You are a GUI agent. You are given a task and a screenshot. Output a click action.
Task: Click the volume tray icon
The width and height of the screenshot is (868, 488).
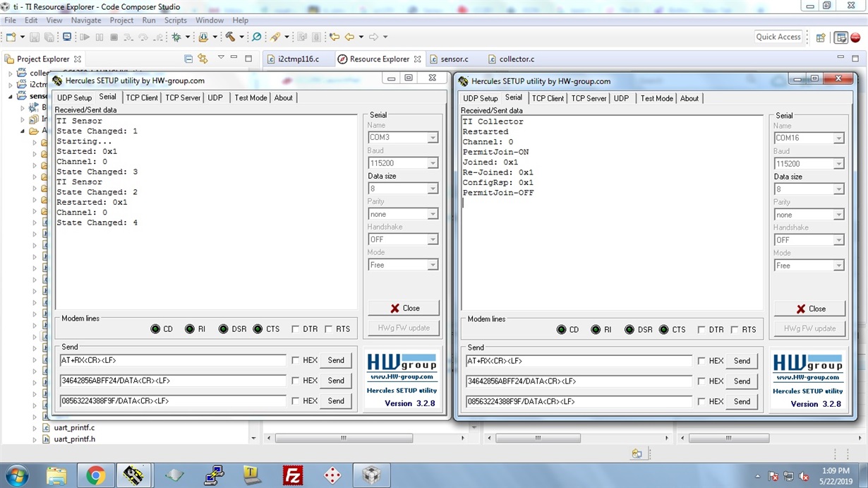coord(804,476)
